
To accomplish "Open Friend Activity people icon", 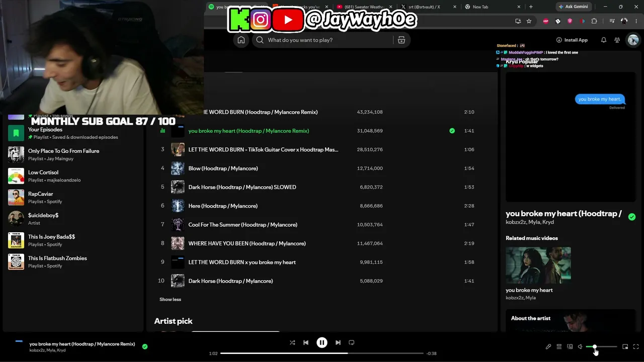I will (617, 40).
